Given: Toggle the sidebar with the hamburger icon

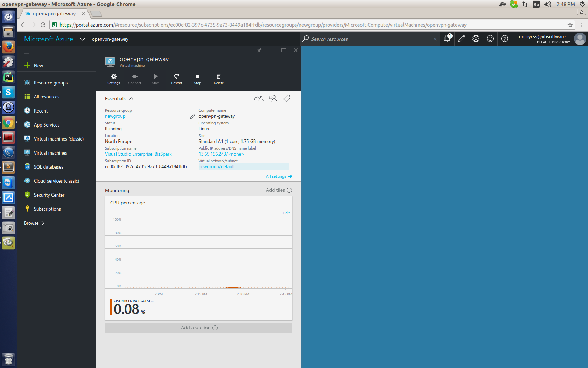Looking at the screenshot, I should tap(27, 51).
